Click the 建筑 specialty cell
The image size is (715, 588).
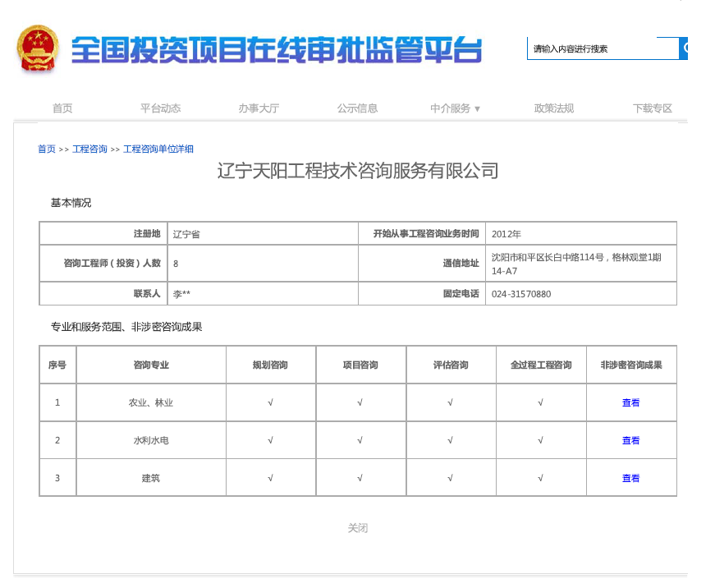(151, 478)
